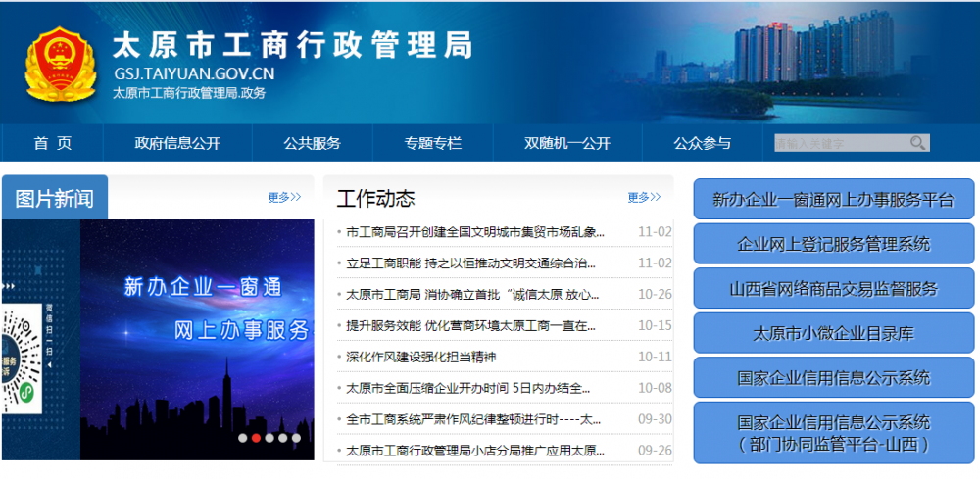Open the 首页 navigation menu item

pos(52,143)
